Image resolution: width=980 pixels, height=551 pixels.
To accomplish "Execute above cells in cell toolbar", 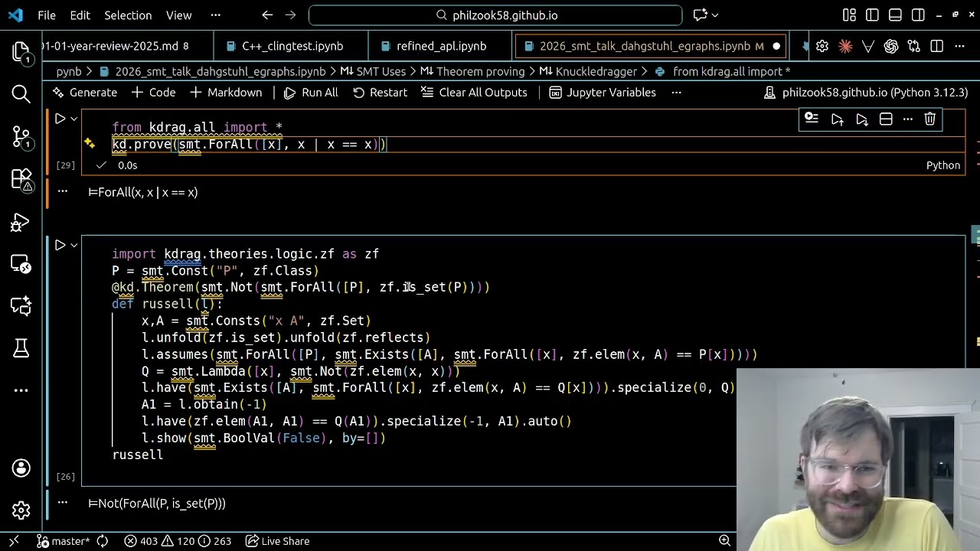I will point(838,119).
